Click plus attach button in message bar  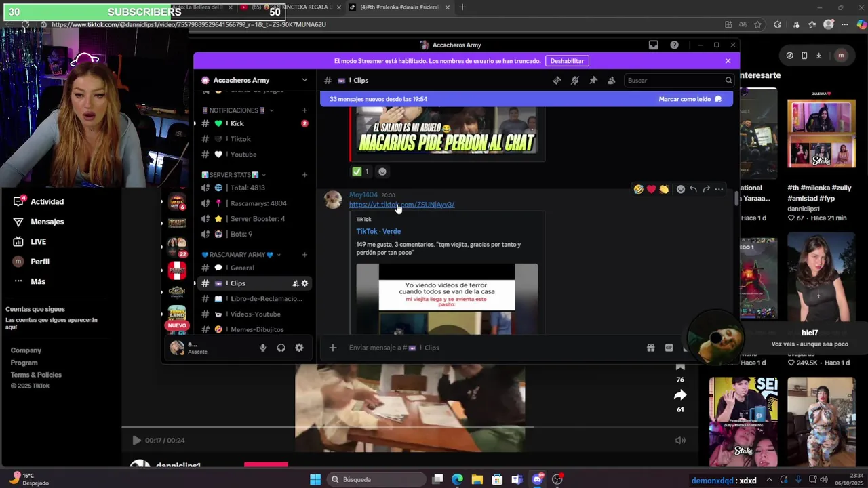pos(332,348)
